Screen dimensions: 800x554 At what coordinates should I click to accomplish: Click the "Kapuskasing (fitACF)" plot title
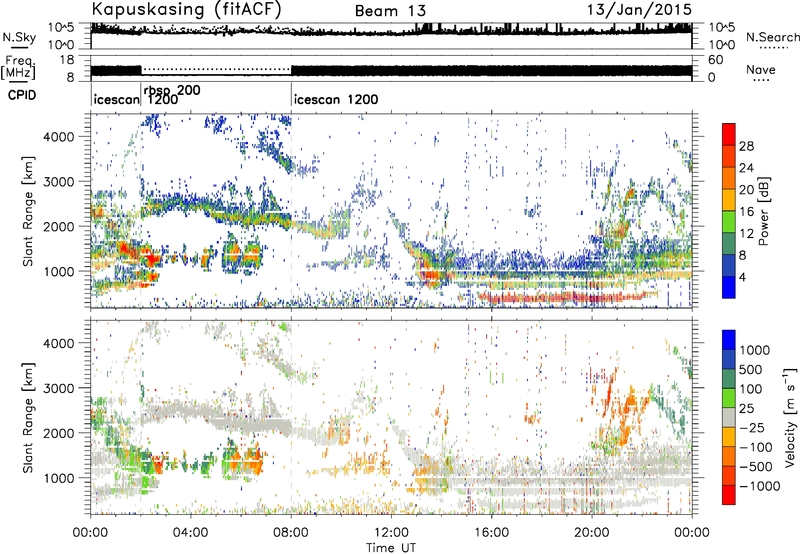pos(186,10)
